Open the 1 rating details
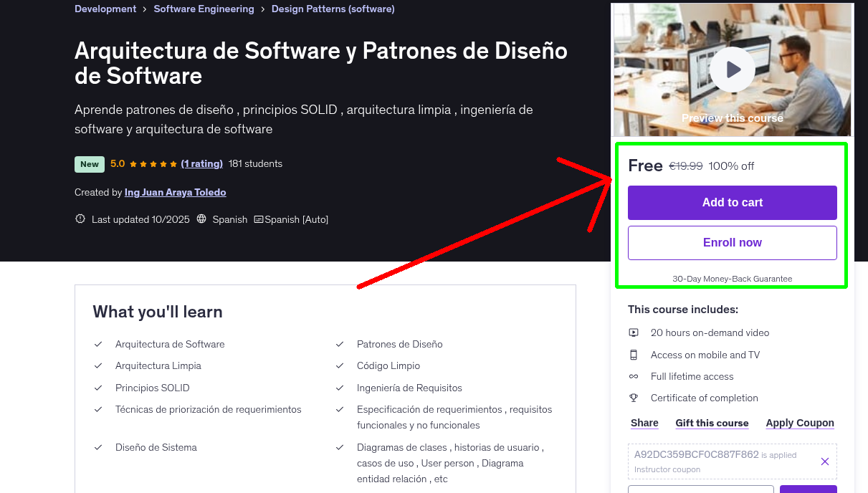 (202, 163)
